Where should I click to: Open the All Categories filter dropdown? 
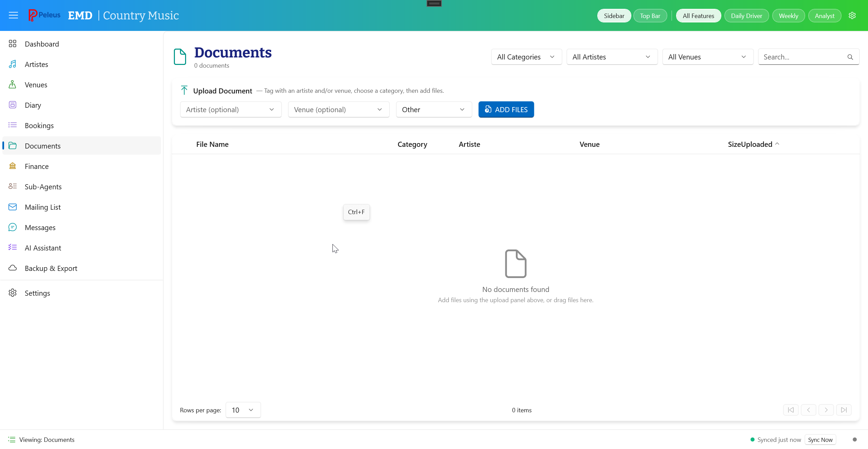coord(526,57)
